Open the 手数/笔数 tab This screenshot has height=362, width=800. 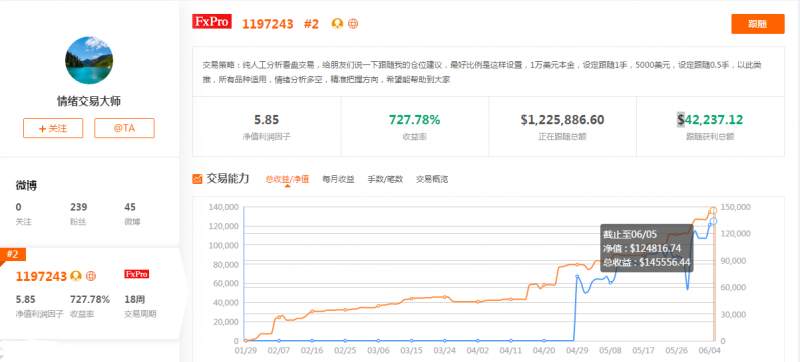click(x=385, y=179)
